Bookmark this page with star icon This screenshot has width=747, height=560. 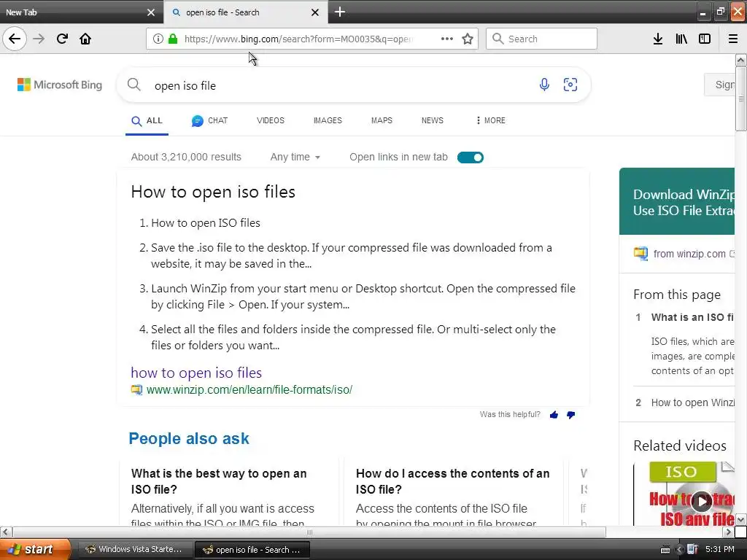(468, 39)
